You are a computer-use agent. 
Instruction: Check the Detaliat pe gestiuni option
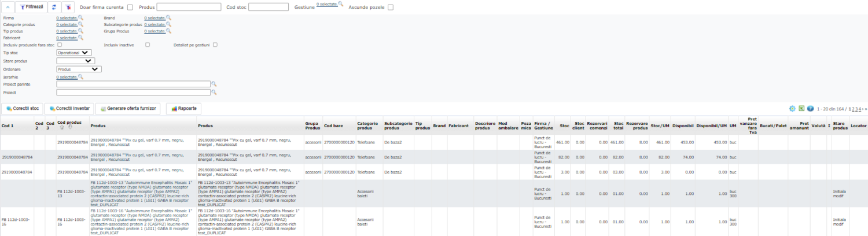(x=215, y=45)
